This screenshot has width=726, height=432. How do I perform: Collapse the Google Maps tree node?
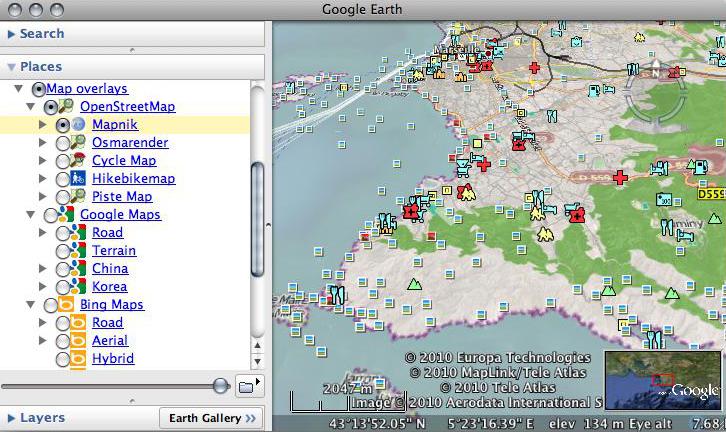(x=31, y=214)
